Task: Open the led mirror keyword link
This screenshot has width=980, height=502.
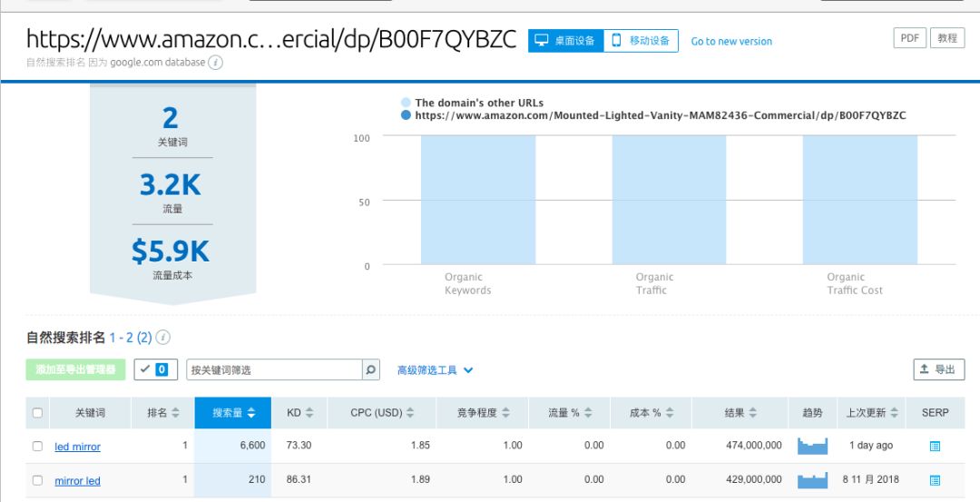Action: [x=77, y=447]
